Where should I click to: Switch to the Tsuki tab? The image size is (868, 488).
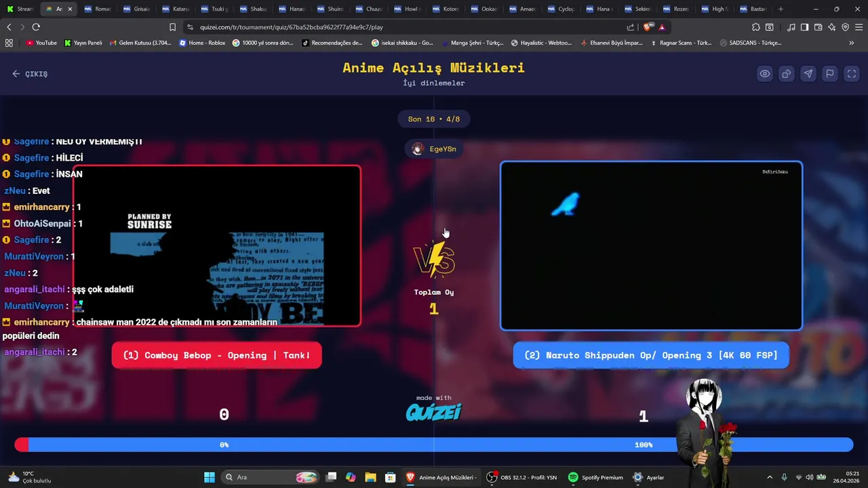[214, 9]
